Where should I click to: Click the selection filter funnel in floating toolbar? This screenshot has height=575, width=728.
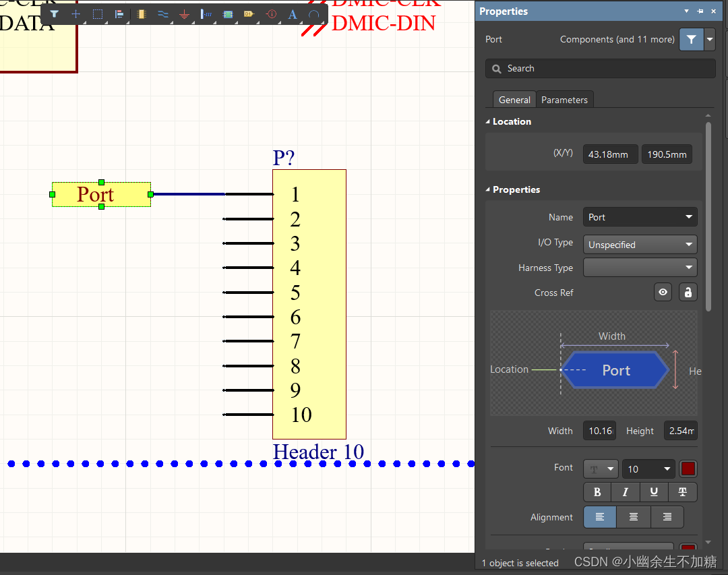[55, 14]
